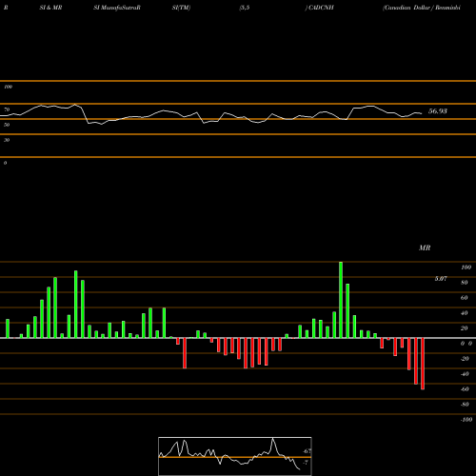Click the MR axis label -100
The width and height of the screenshot is (476, 476).
coord(466,420)
